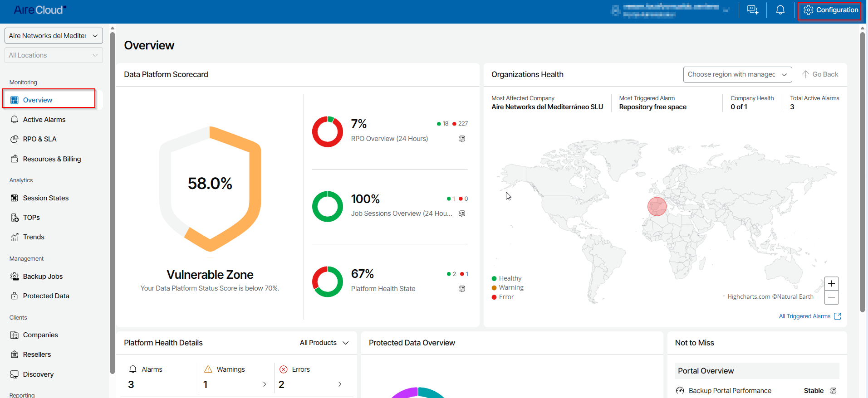Click the AireCloud logo

coord(40,10)
